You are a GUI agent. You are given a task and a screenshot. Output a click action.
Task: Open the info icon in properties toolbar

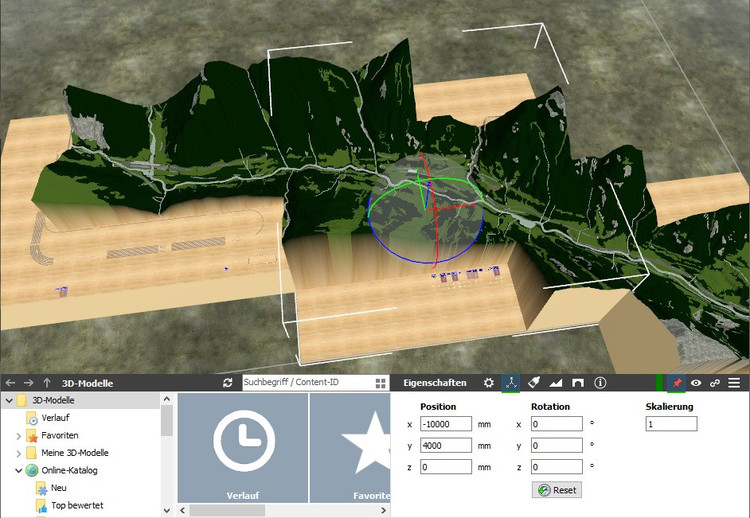(x=601, y=383)
